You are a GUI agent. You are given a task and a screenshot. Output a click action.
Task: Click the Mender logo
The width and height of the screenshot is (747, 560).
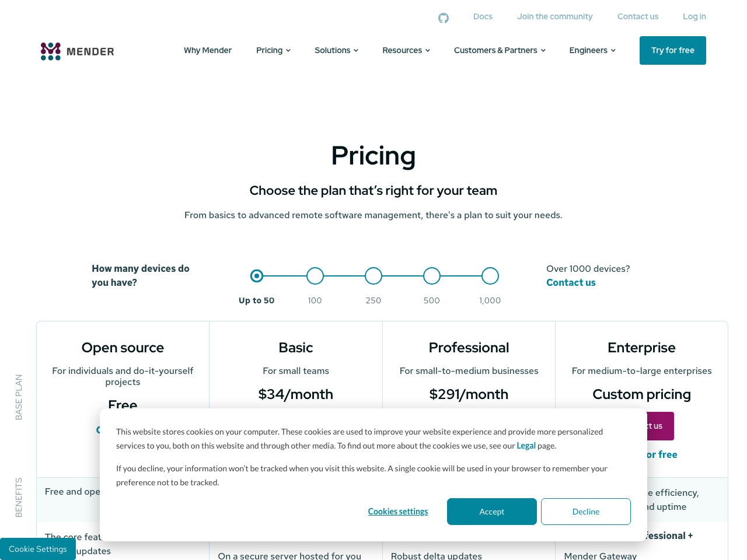tap(78, 51)
